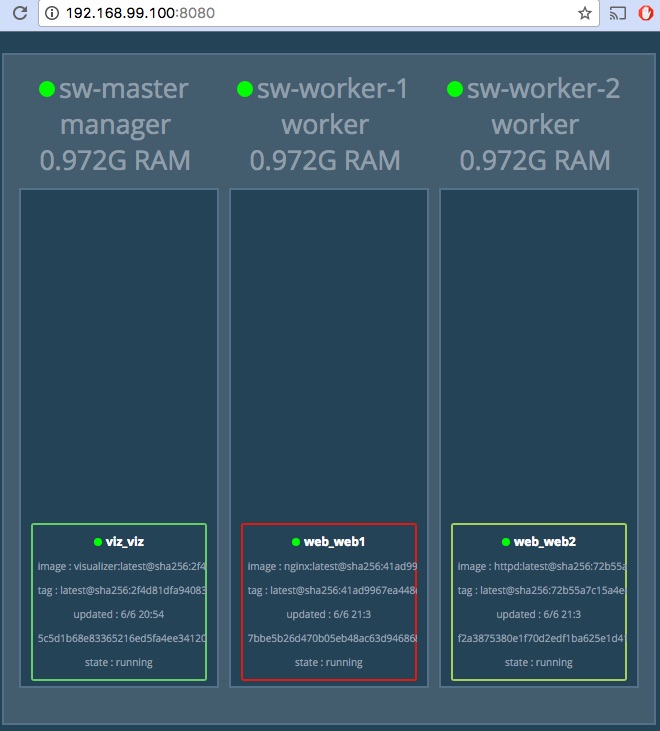Select the sw-worker-2 node title
The image size is (660, 731).
click(x=543, y=89)
